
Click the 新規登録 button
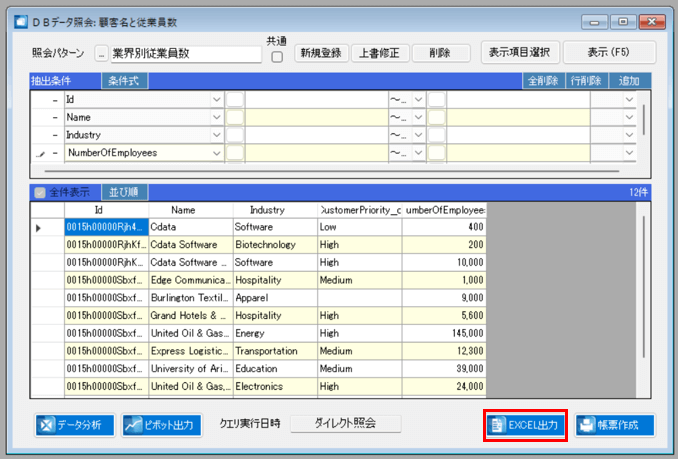coord(321,53)
